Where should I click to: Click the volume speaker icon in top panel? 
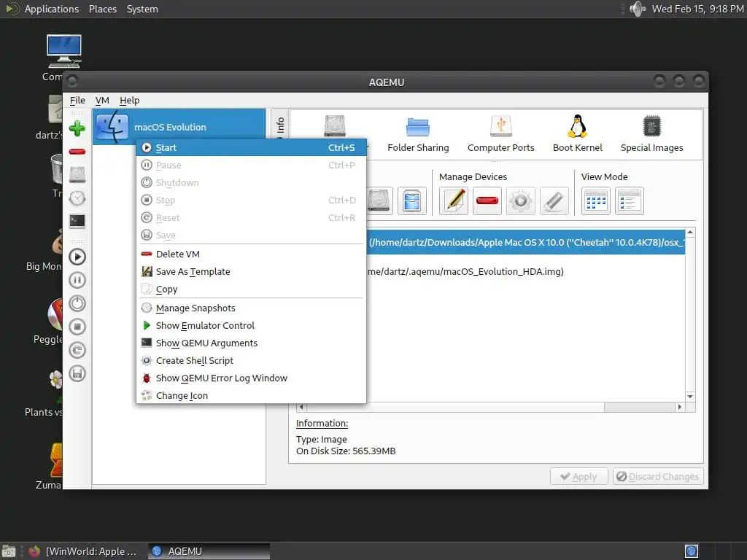pyautogui.click(x=638, y=9)
